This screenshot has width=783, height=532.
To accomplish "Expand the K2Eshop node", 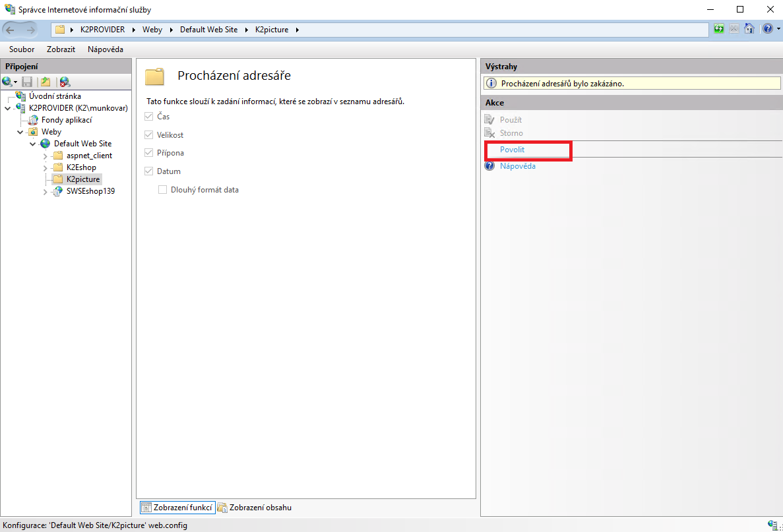I will [x=45, y=168].
